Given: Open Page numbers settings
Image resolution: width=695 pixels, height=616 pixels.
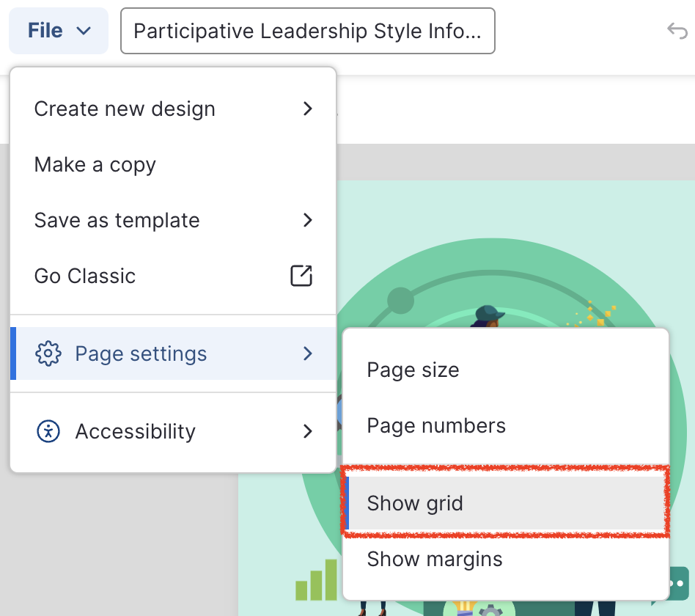Looking at the screenshot, I should click(x=436, y=426).
